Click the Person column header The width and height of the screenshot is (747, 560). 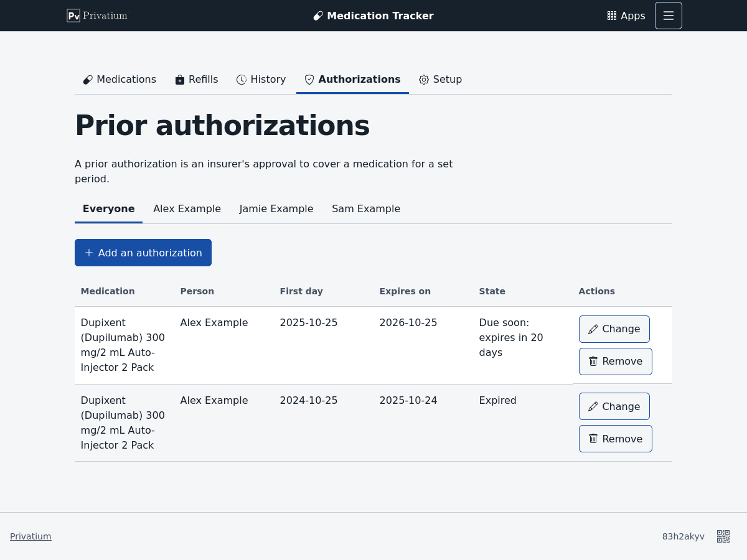[x=197, y=291]
